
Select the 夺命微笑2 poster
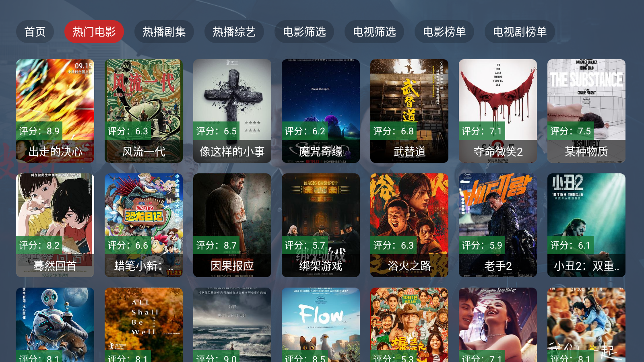[x=498, y=111]
